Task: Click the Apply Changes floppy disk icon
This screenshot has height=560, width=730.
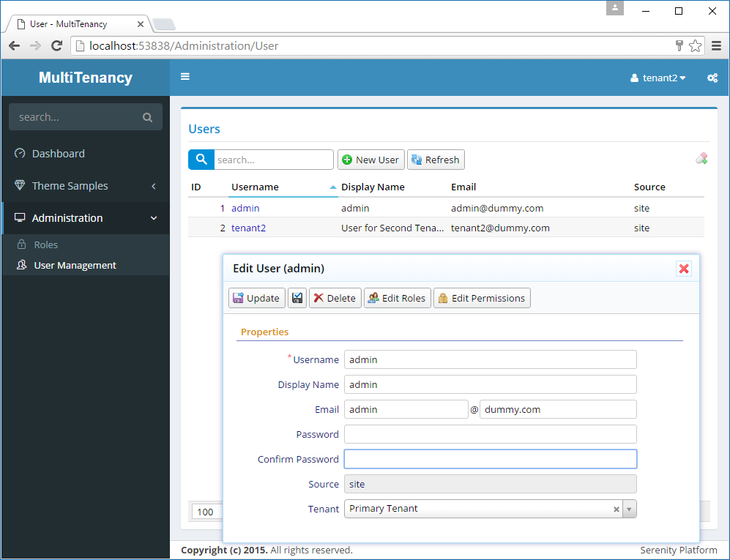Action: [297, 298]
